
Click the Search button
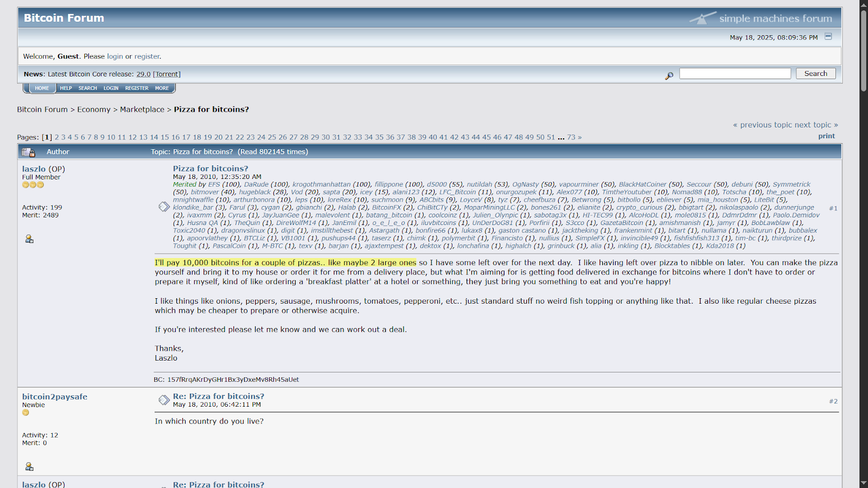pos(816,73)
